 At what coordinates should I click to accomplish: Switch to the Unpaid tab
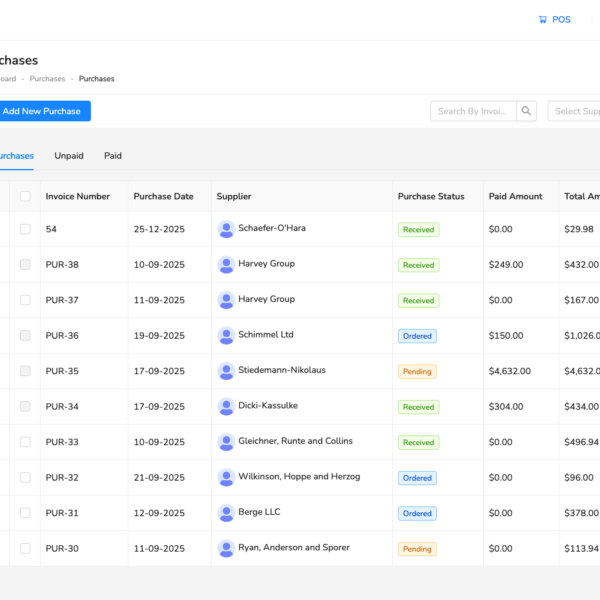coord(69,156)
